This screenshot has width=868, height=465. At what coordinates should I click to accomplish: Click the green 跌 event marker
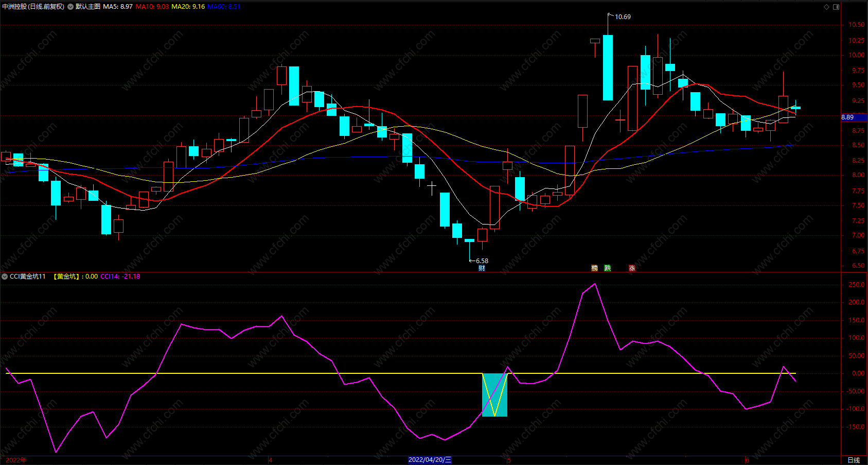[x=608, y=268]
